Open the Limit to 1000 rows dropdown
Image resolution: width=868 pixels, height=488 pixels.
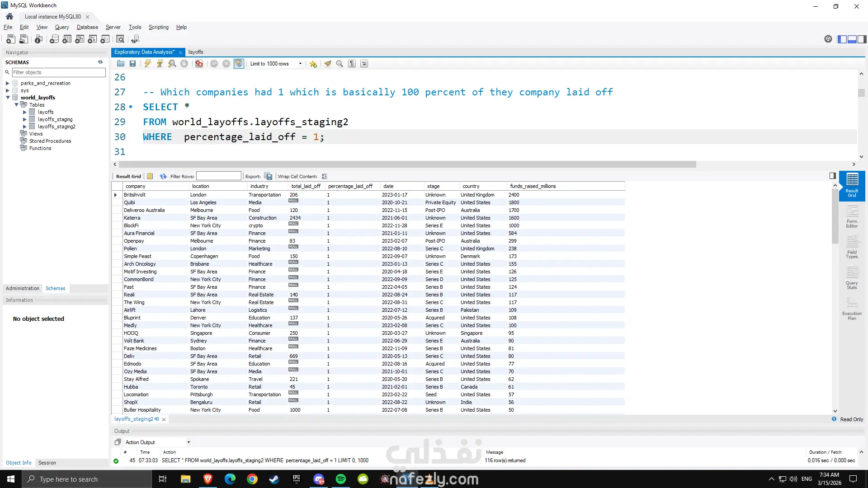(276, 64)
